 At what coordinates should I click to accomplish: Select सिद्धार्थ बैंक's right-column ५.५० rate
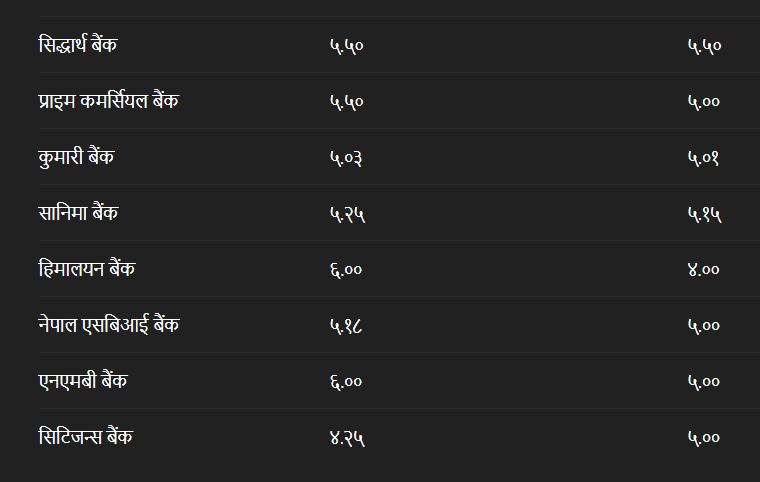[x=704, y=46]
